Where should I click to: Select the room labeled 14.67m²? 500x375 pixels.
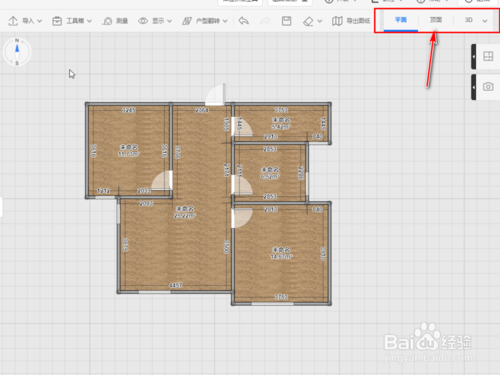pos(281,253)
